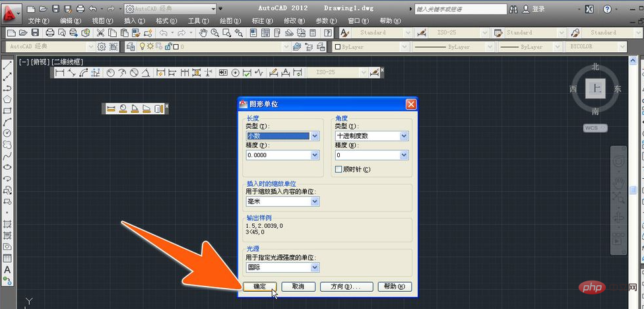The height and width of the screenshot is (309, 644).
Task: Click the Workspace Settings gear icon
Action: (x=102, y=47)
